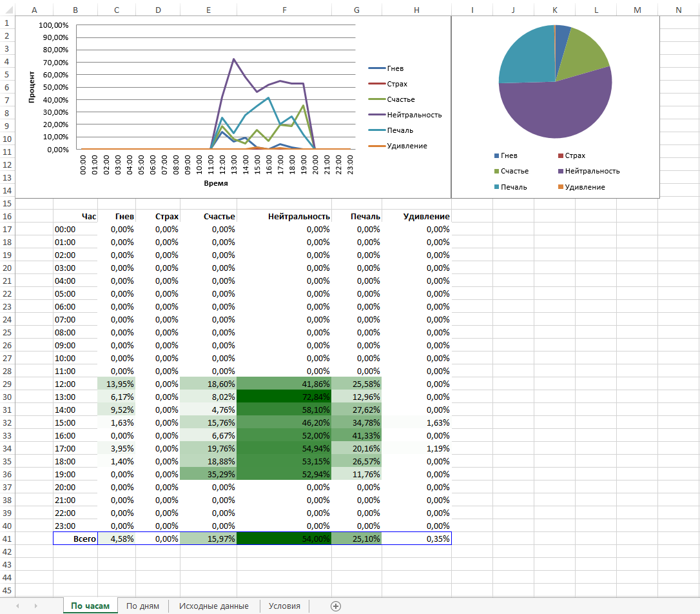Select the По часам sheet tab
Viewport: 700px width, 614px height.
(91, 606)
